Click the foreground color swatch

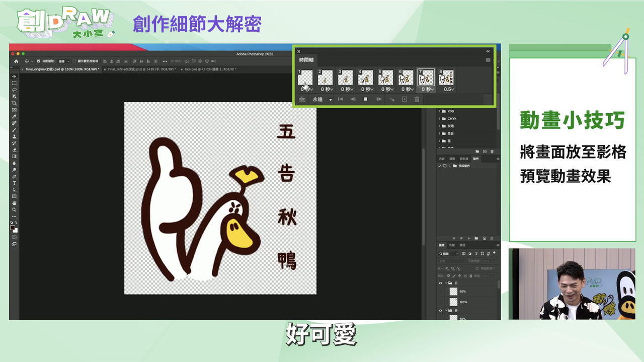[x=13, y=228]
